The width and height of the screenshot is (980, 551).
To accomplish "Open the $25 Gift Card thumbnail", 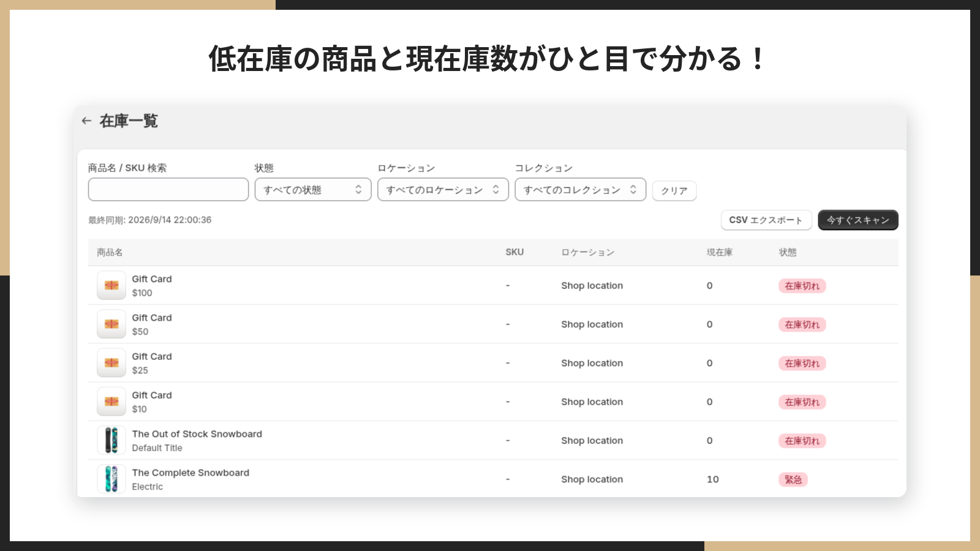I will click(x=111, y=362).
